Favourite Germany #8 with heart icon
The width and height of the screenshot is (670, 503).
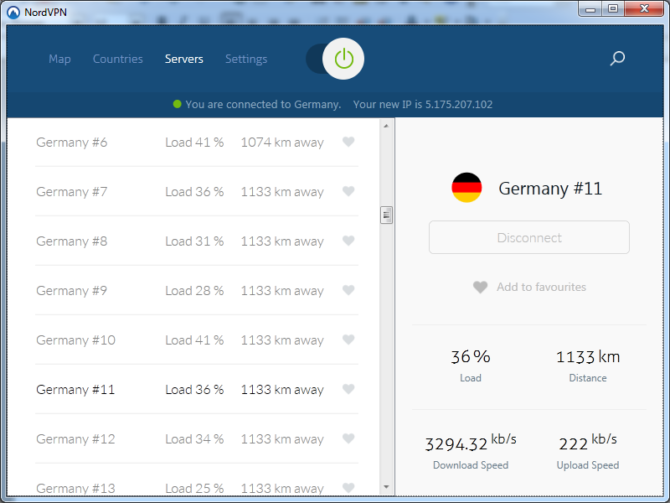[349, 241]
